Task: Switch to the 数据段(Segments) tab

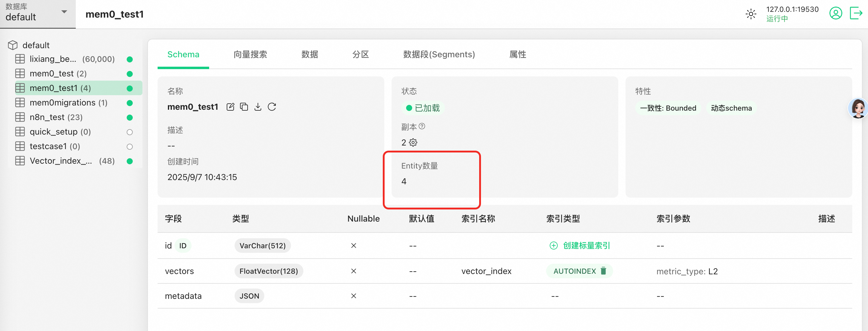Action: (x=439, y=55)
